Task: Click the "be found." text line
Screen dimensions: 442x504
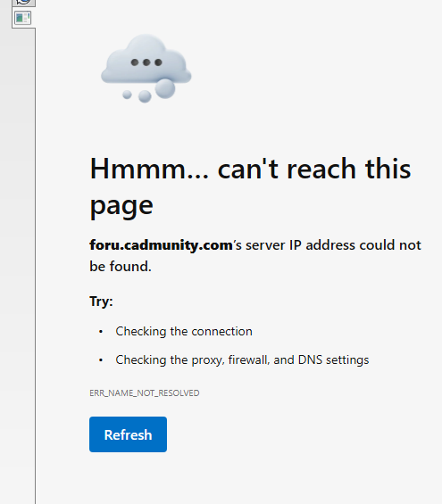Action: (x=121, y=267)
